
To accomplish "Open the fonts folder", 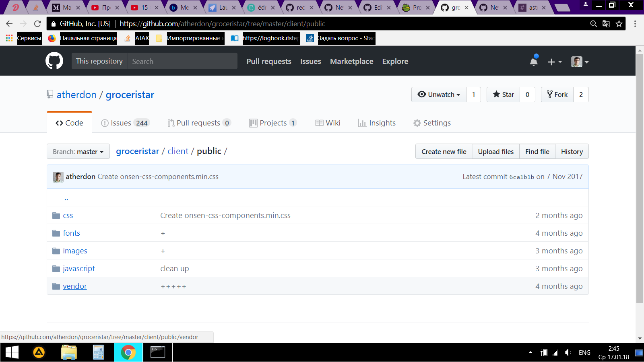I will click(x=71, y=233).
